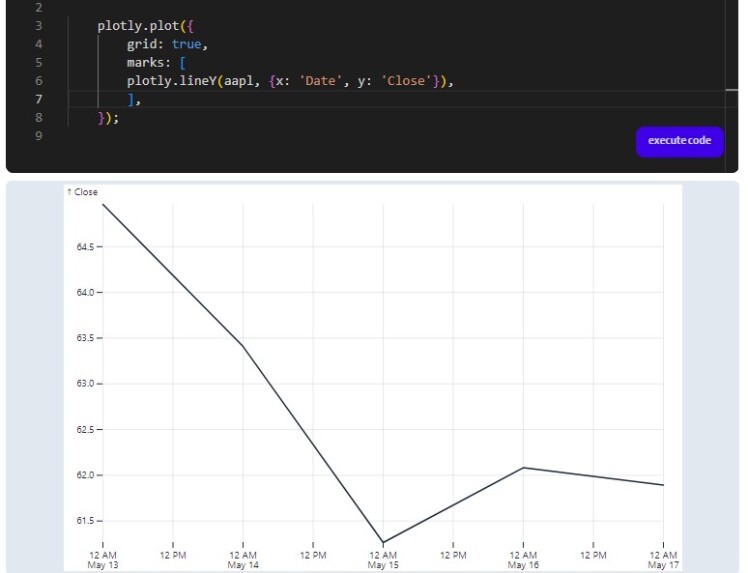Click the May 15 x-axis label
748x573 pixels.
383,565
